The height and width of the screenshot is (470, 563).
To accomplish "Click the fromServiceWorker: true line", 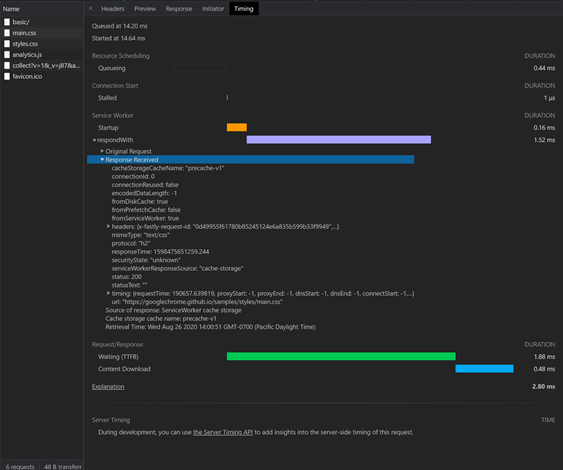I will 145,218.
